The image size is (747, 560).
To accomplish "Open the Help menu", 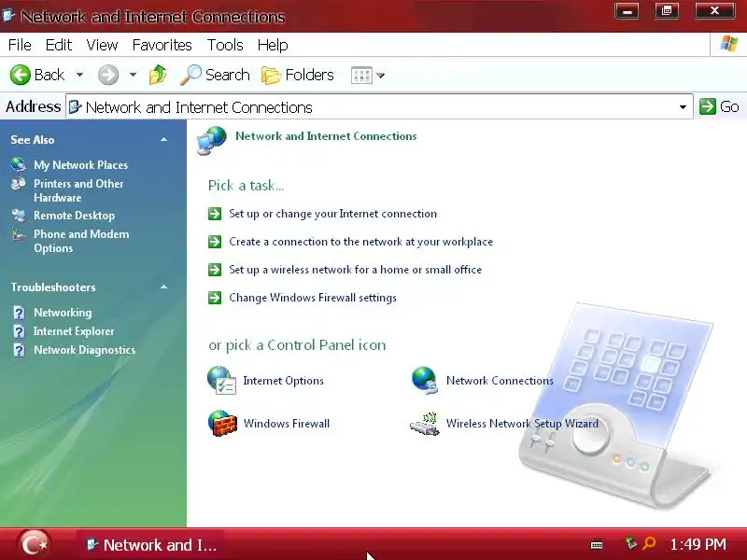I will point(273,45).
